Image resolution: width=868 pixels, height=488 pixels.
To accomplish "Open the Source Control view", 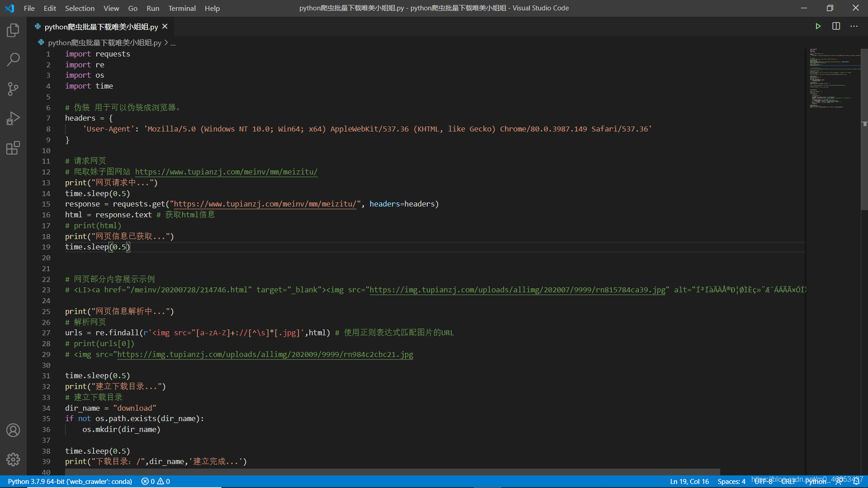I will pyautogui.click(x=13, y=89).
